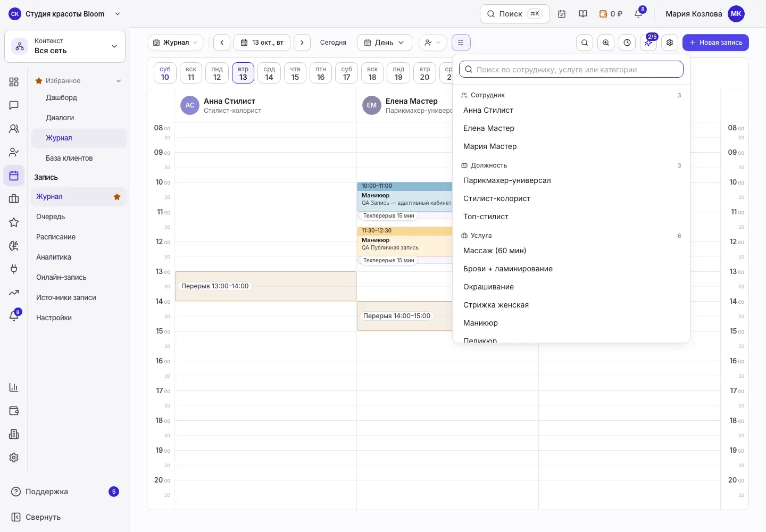Screen dimensions: 766x532
Task: Open the briefcase icon in left rail
Action: coord(14,199)
